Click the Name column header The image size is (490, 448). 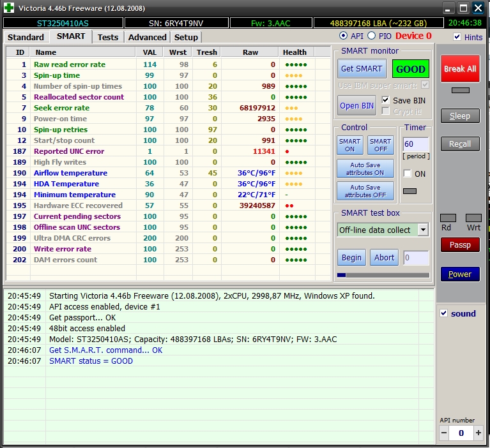pyautogui.click(x=83, y=52)
